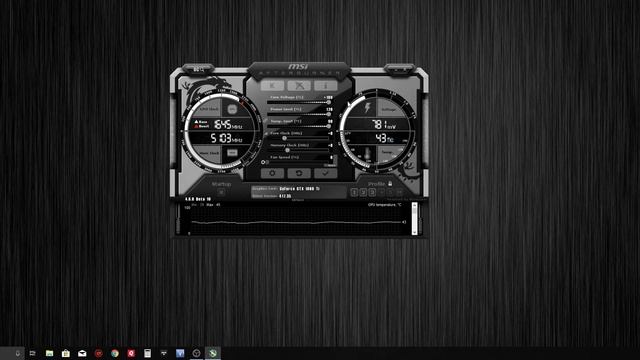Click the GPU temperature graph area

[298, 221]
